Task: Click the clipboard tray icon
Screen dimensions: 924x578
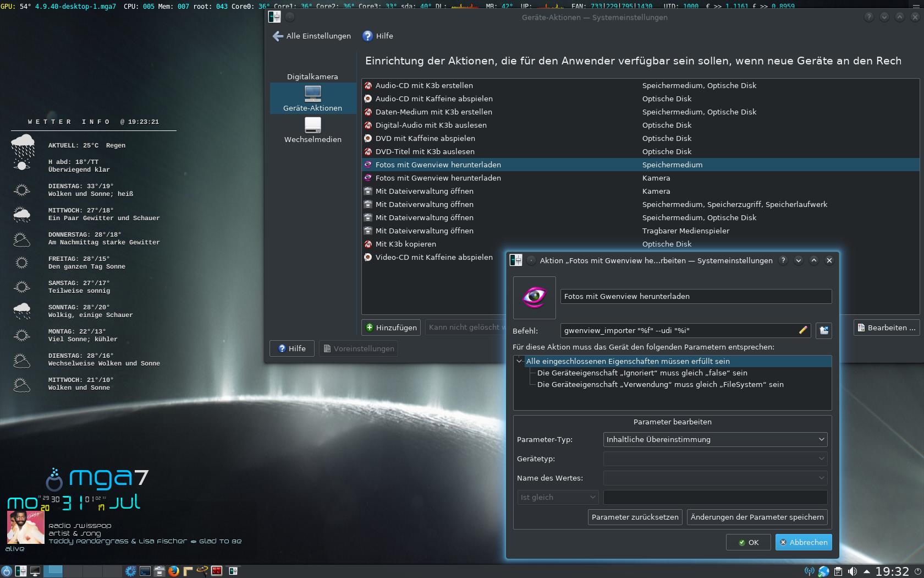Action: point(838,571)
